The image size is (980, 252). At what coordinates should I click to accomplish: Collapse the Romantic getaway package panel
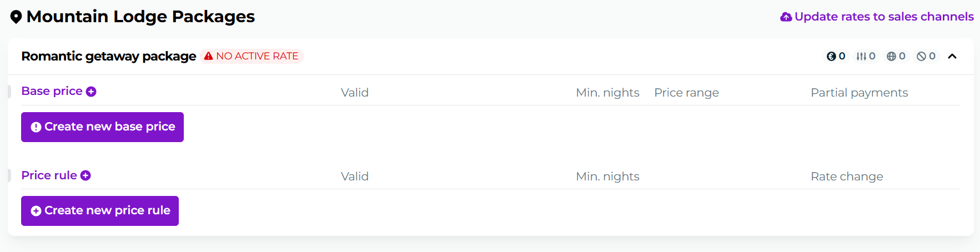tap(952, 56)
